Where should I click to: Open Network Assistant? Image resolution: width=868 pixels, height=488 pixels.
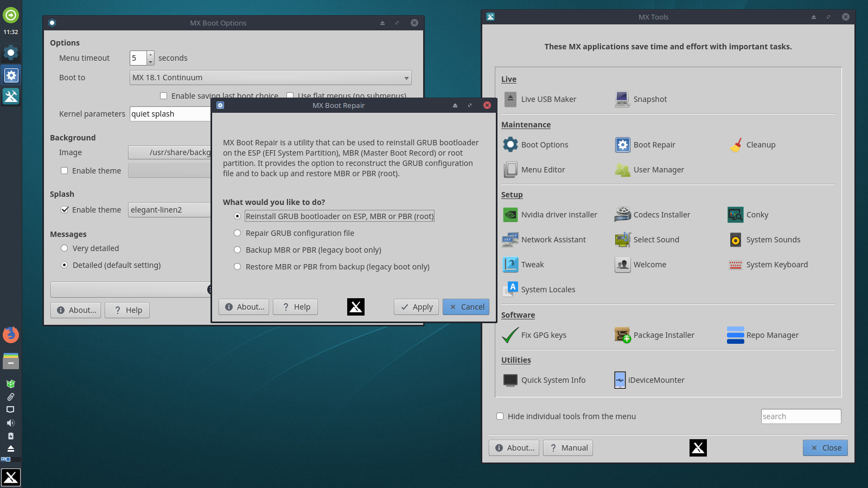[x=544, y=240]
